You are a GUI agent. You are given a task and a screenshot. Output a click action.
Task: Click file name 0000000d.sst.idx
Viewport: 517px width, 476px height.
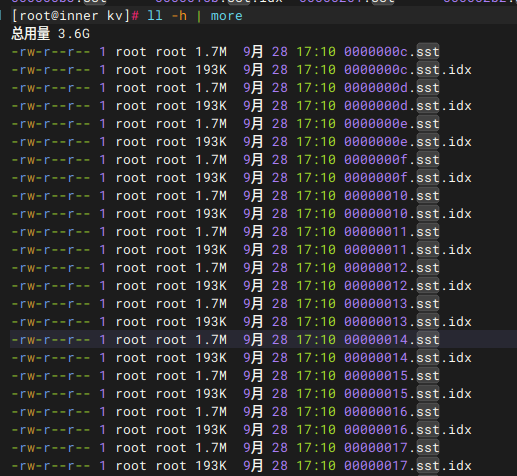click(408, 106)
